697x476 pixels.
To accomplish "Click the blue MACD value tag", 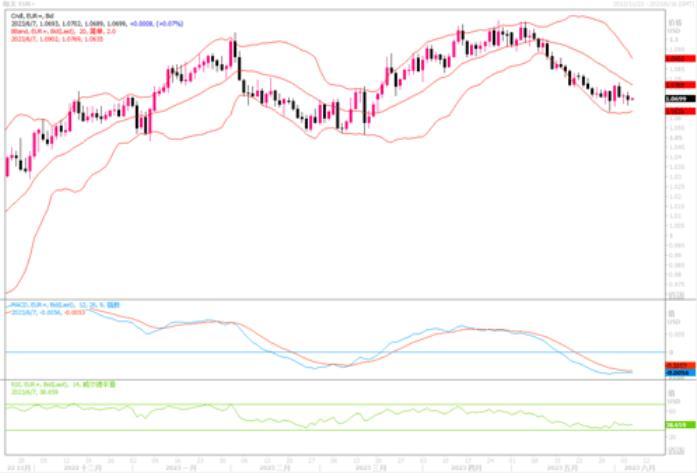I will (676, 373).
